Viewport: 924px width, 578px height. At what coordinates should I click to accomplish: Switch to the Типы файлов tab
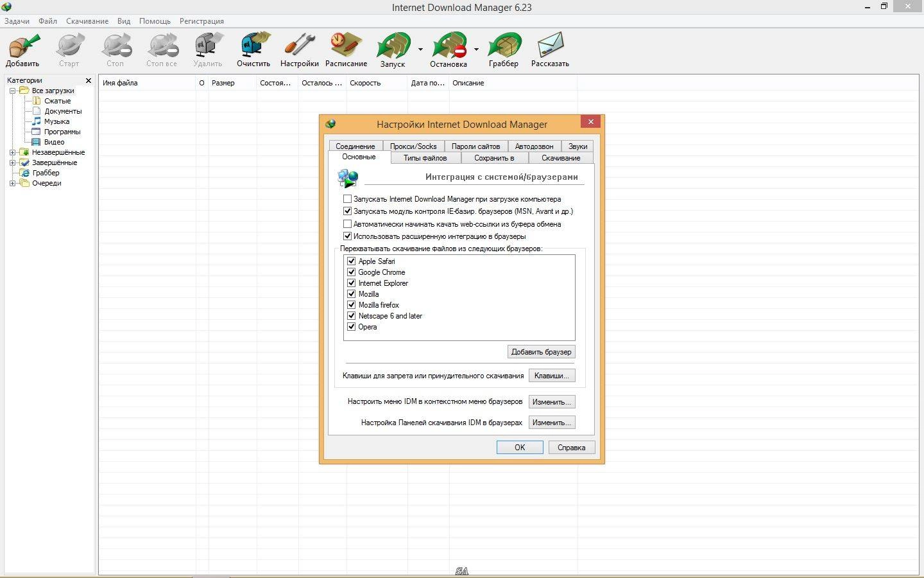point(425,158)
